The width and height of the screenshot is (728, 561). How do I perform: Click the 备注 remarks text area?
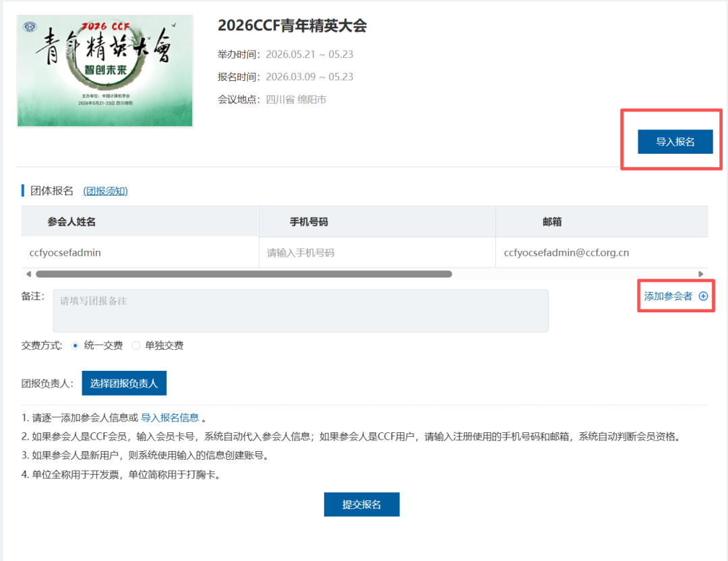[297, 310]
